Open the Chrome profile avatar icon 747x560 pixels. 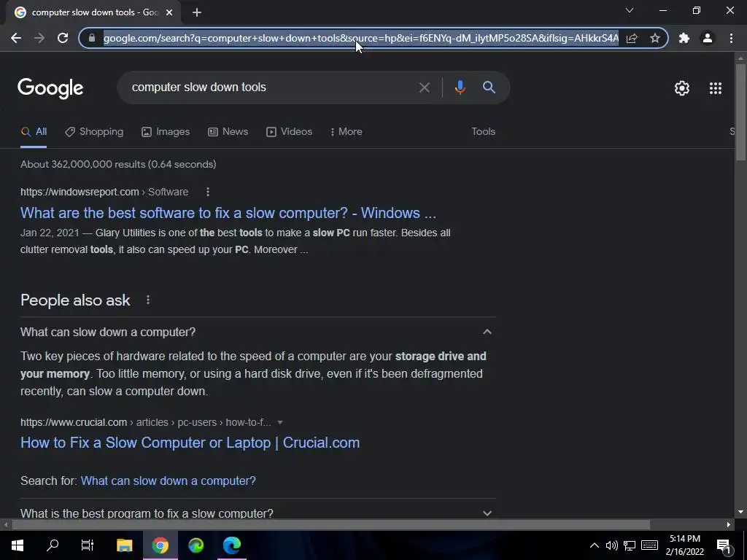708,38
